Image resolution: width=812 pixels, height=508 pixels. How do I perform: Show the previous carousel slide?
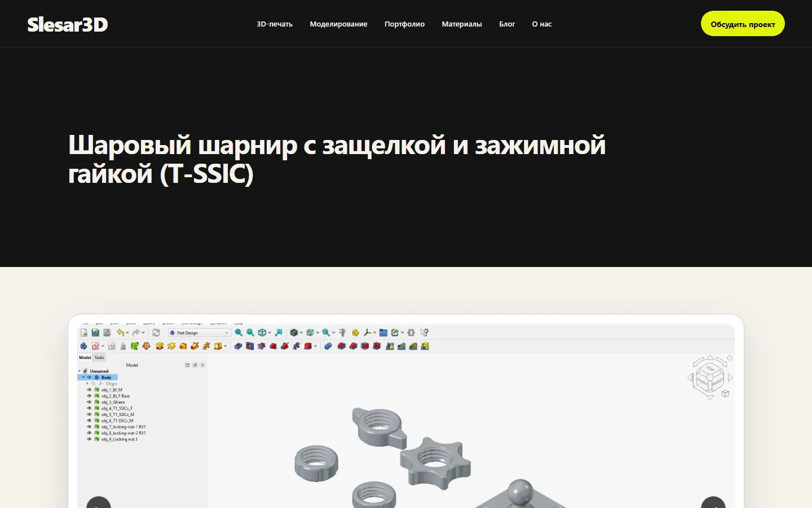coord(99,502)
